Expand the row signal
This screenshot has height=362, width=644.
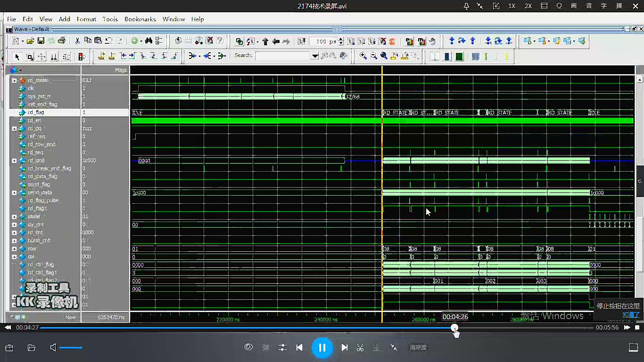coord(14,249)
